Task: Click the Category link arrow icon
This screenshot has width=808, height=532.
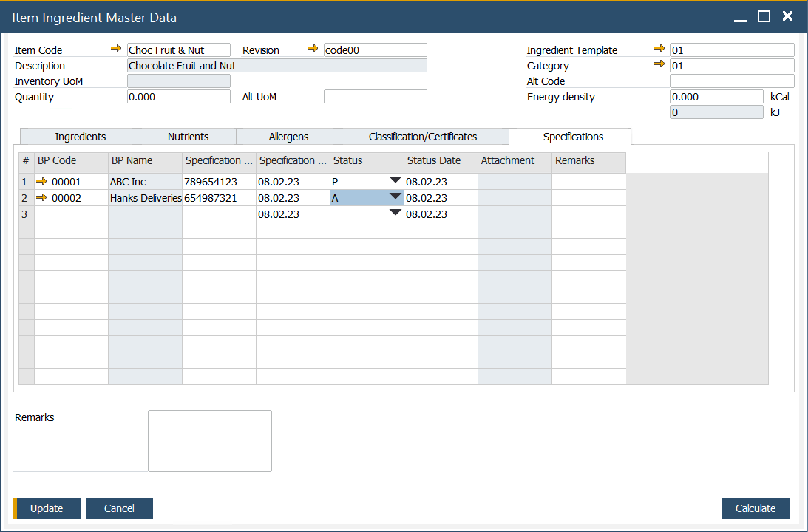Action: (x=659, y=64)
